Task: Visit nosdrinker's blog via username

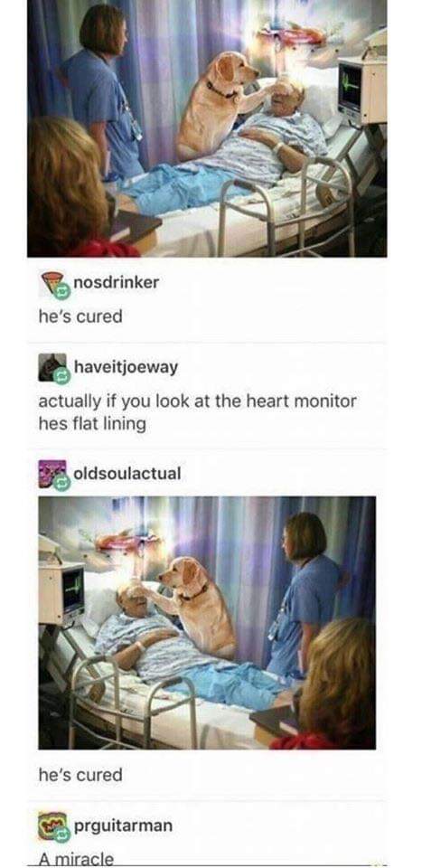Action: coord(117,282)
